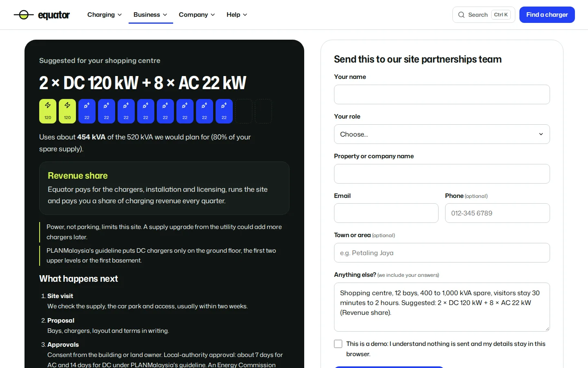Tick the demo acknowledgement checkbox
The width and height of the screenshot is (588, 368).
pyautogui.click(x=338, y=344)
